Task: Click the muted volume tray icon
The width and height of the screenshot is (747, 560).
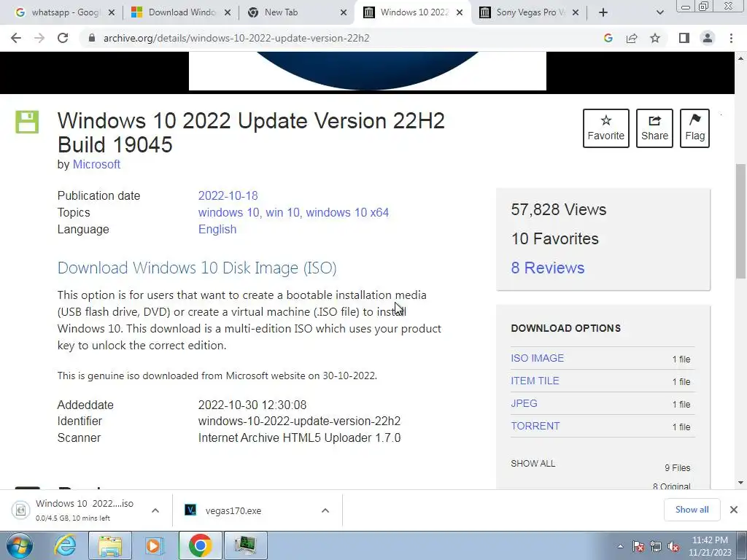Action: click(673, 546)
